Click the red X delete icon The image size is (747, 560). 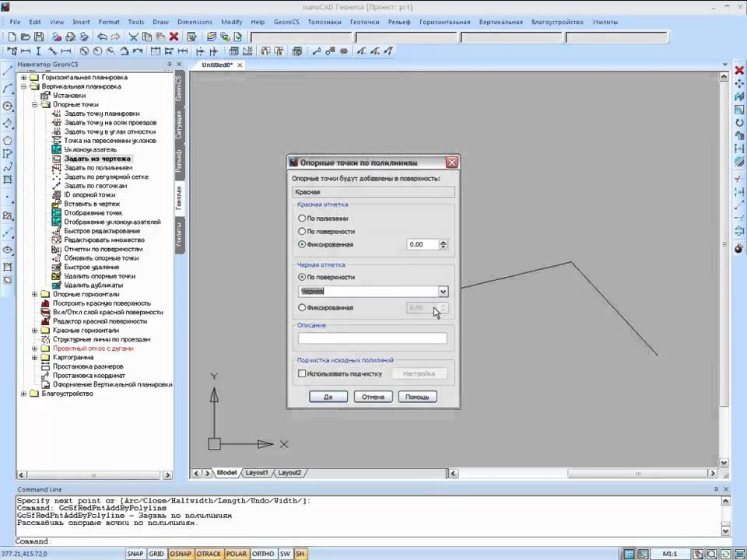click(174, 37)
